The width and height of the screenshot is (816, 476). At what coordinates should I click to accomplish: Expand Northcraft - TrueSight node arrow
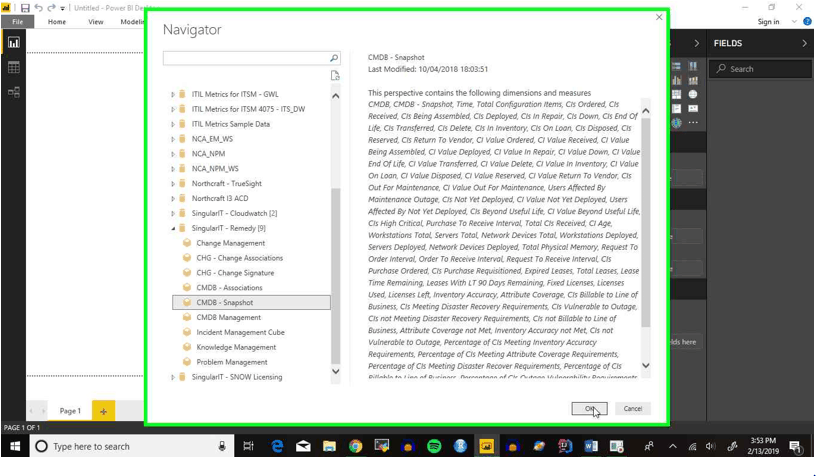pos(173,184)
